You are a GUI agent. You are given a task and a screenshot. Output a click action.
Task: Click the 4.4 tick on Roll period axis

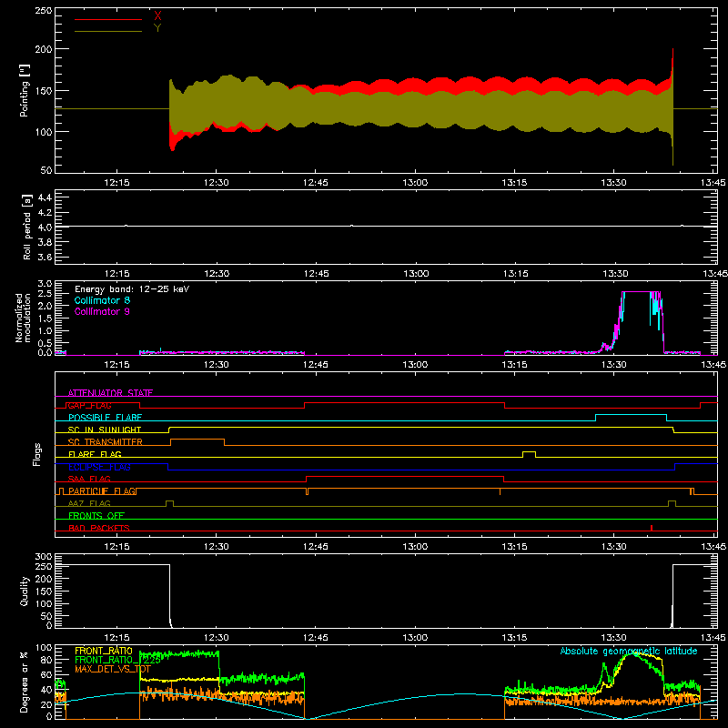click(45, 197)
